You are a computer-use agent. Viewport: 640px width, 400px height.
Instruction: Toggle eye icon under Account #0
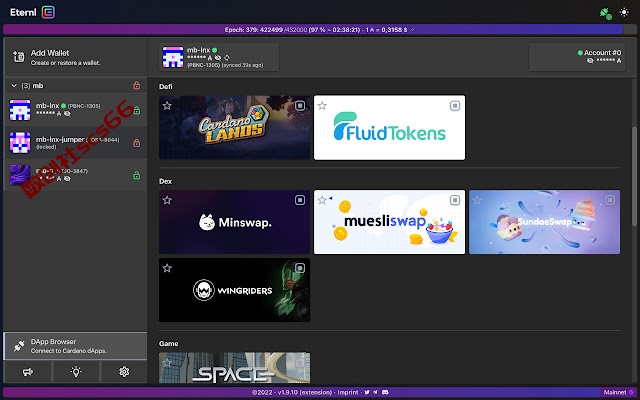coord(590,61)
